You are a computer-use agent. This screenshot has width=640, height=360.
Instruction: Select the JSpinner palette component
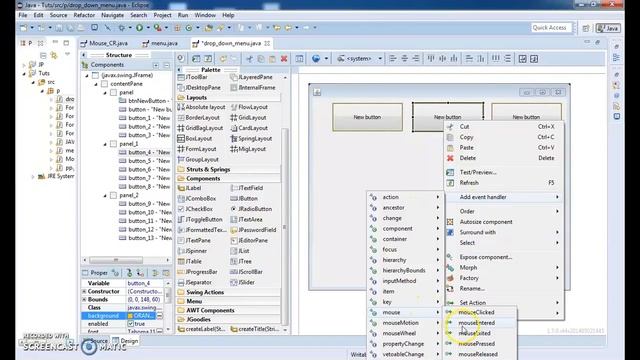tap(193, 251)
